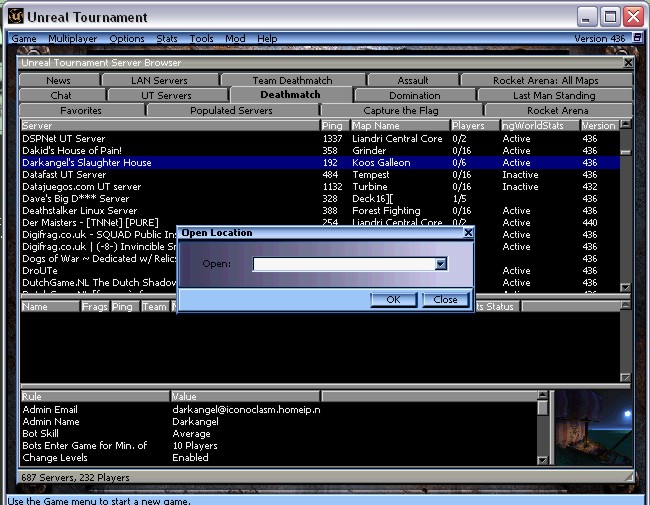
Task: Open the Help menu
Action: pos(267,39)
